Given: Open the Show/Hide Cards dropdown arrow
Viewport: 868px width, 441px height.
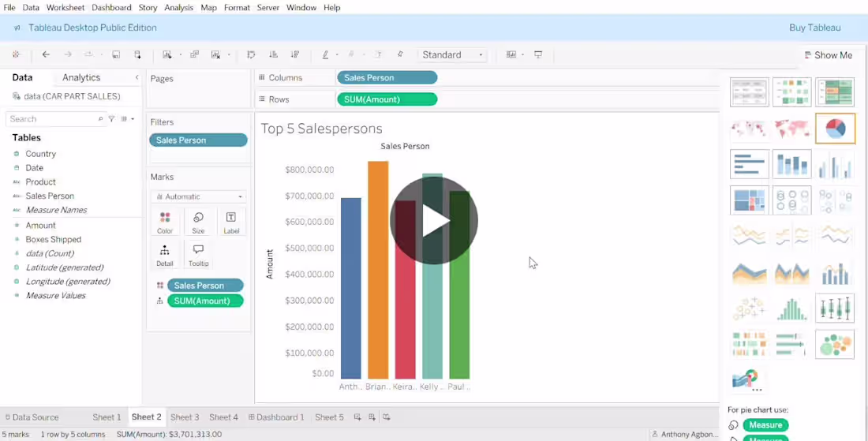Looking at the screenshot, I should (522, 54).
